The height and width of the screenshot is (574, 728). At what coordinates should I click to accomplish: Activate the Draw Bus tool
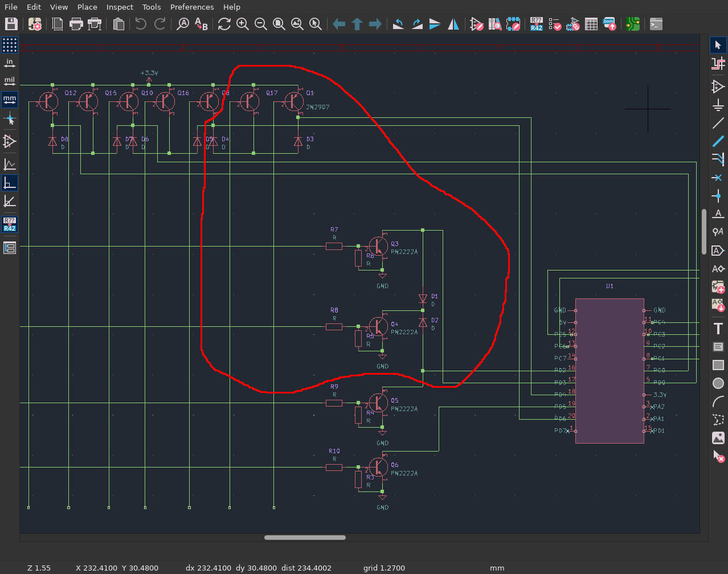click(x=718, y=141)
